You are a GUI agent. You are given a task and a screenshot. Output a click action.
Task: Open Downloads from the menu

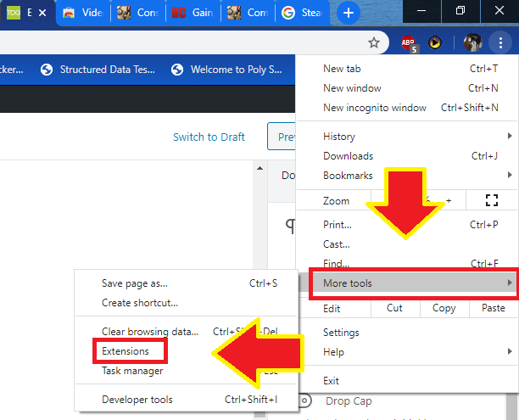point(407,156)
